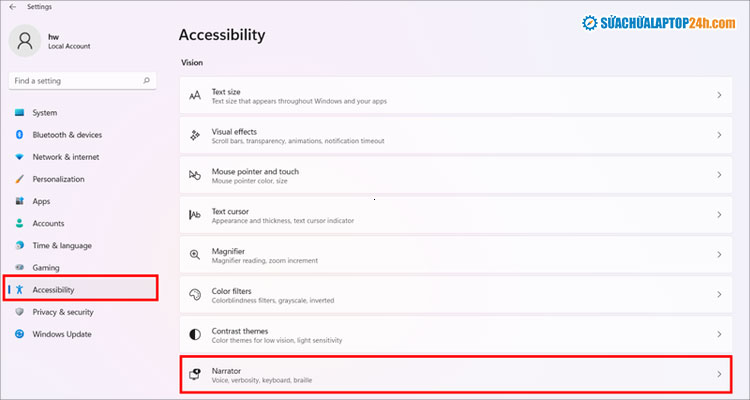Click the Bluetooth & devices sidebar icon
Viewport: 750px width, 400px height.
(19, 135)
